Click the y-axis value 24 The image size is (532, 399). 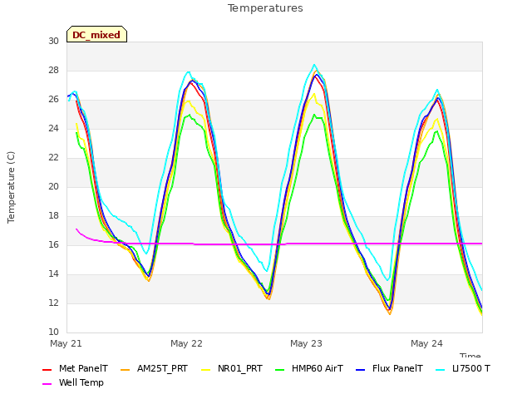click(53, 128)
